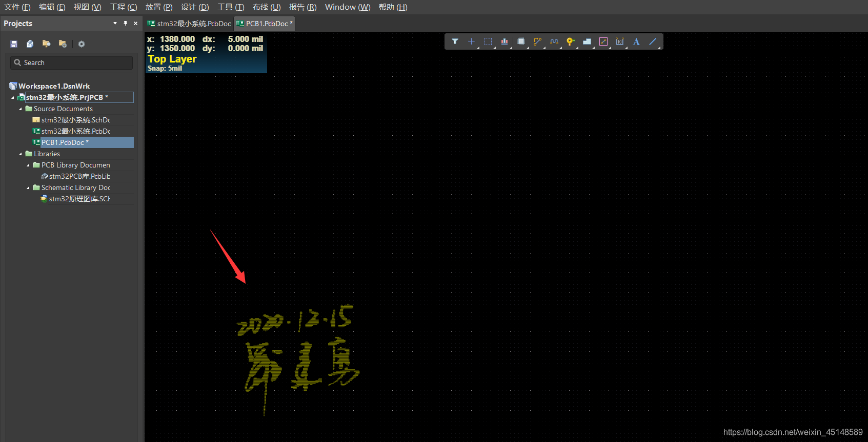Select the place component chip icon
The image size is (868, 442).
pos(521,41)
